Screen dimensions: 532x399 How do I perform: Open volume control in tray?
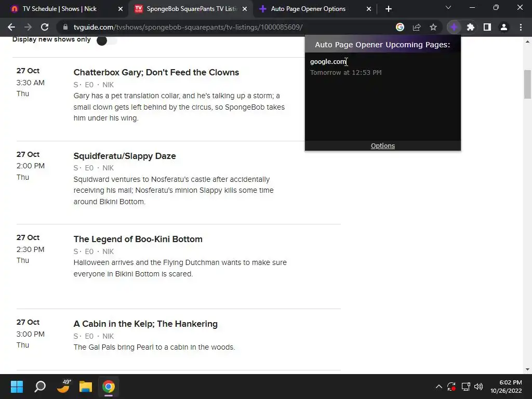click(x=478, y=387)
